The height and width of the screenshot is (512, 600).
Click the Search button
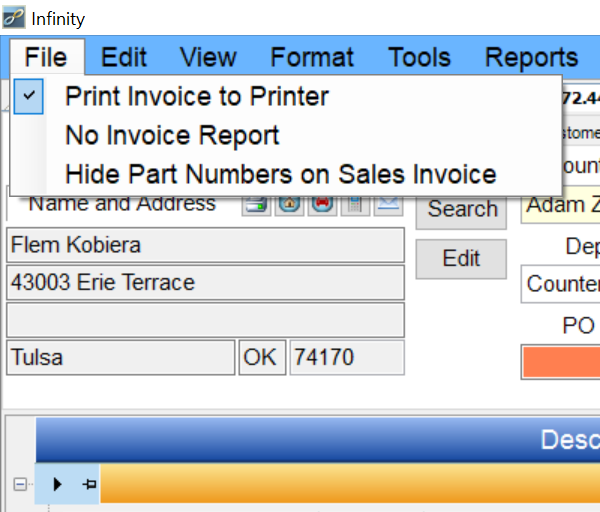[x=462, y=209]
